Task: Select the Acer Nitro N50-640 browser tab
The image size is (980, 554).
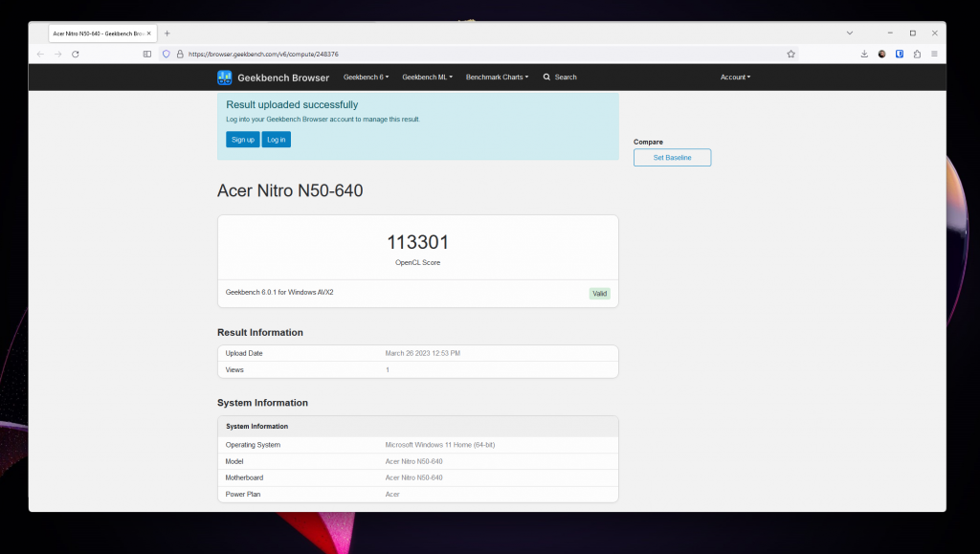Action: 100,32
